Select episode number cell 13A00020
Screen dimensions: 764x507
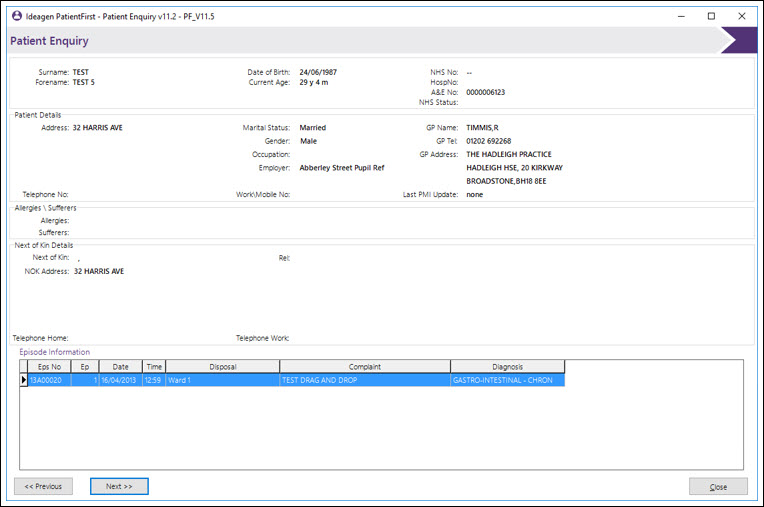[x=49, y=380]
